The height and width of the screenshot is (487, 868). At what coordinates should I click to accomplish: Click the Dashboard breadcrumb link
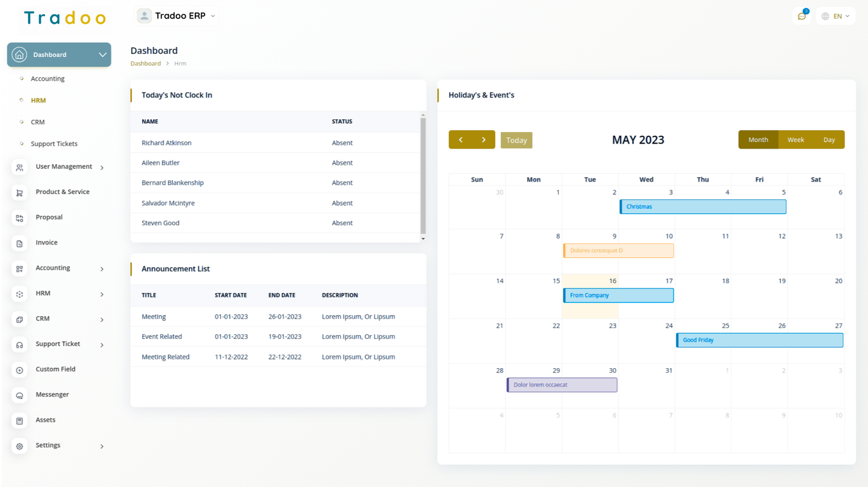click(x=145, y=63)
